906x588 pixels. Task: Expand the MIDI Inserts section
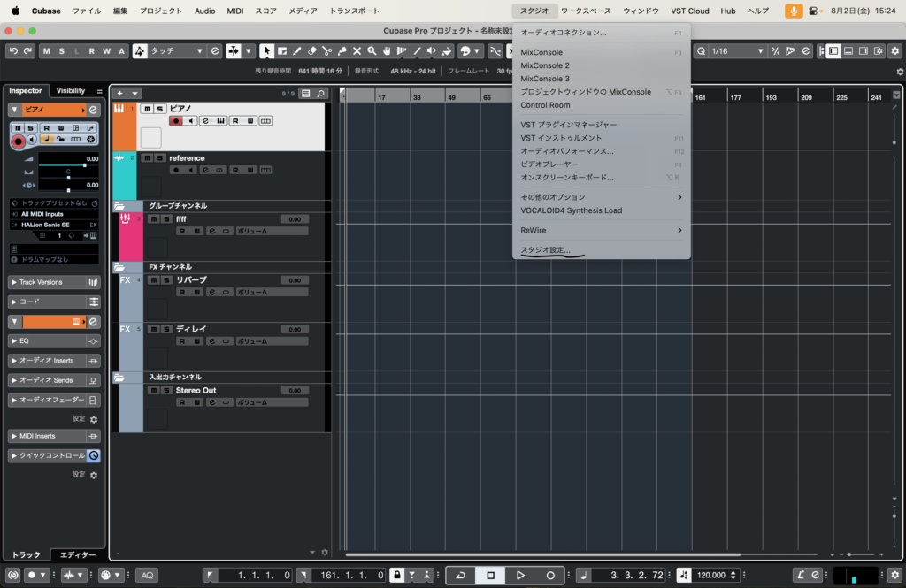15,436
